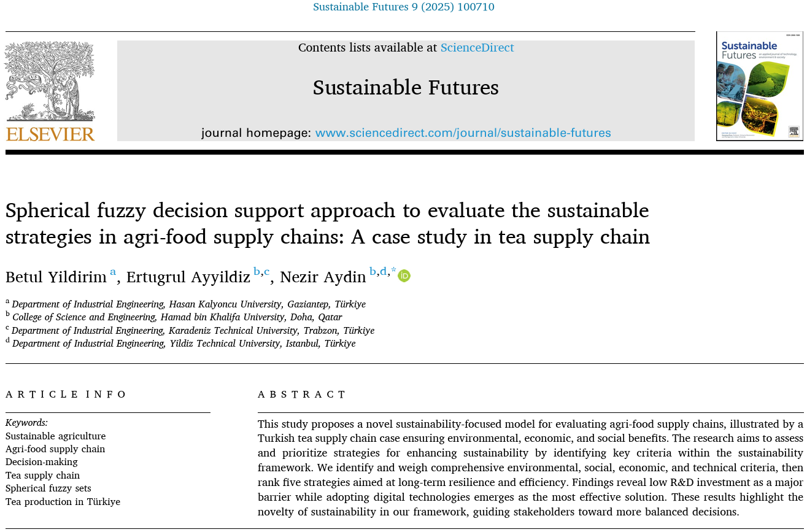Click affiliation superscript c after Ertugrul Ayyildiz
Viewport: 807px width, 532px height.
pyautogui.click(x=267, y=272)
